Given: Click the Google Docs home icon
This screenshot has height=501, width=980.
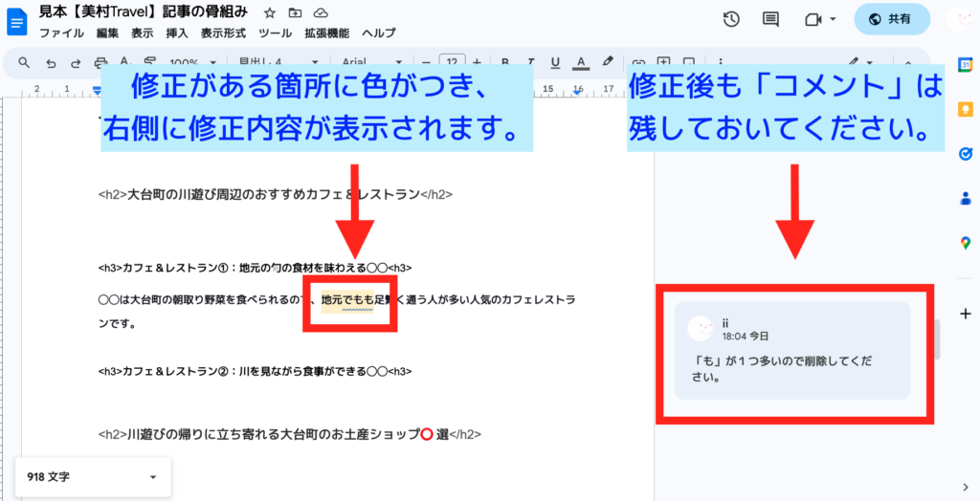Looking at the screenshot, I should (x=17, y=21).
